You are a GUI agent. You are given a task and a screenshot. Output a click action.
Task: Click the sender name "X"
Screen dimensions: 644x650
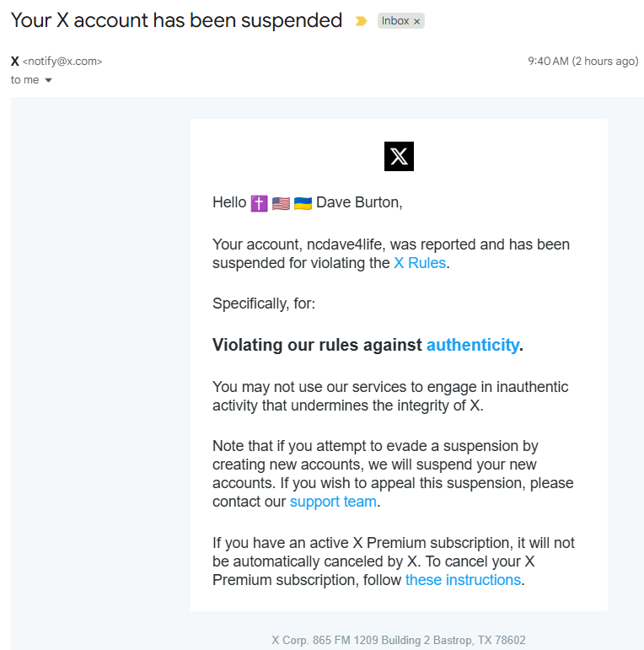(15, 61)
